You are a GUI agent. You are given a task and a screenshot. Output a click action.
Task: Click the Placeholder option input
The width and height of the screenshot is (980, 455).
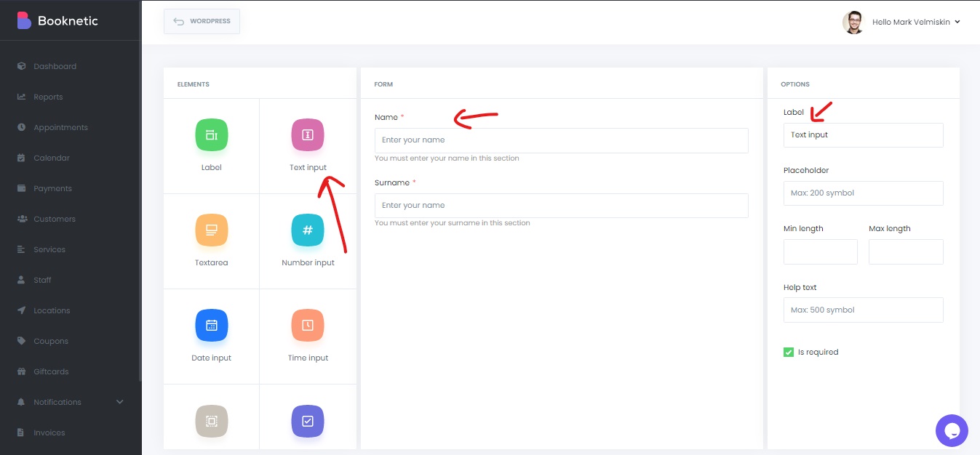tap(863, 193)
